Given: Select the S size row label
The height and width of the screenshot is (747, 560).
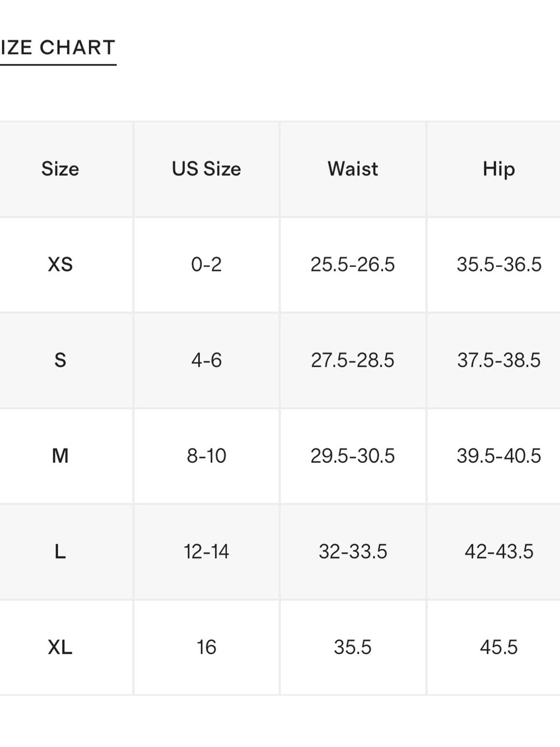Looking at the screenshot, I should [x=60, y=360].
